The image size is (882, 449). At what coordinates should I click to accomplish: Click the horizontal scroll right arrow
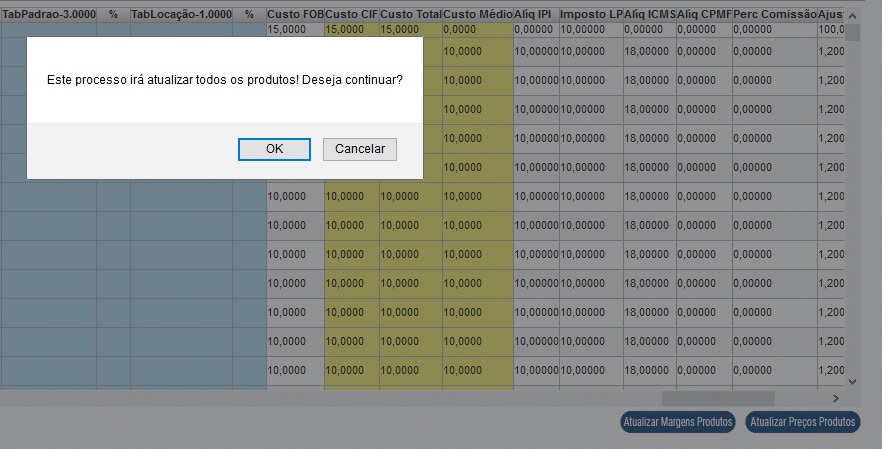[836, 398]
